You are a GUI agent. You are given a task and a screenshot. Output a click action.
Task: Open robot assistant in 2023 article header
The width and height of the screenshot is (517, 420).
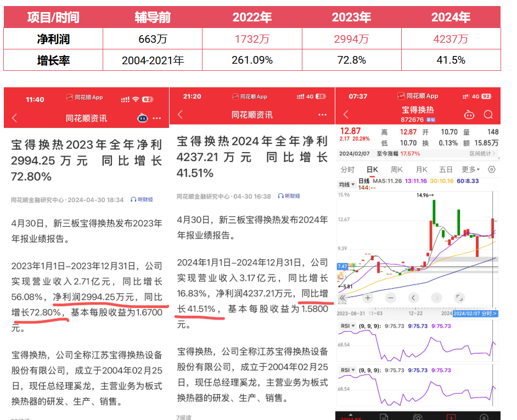point(143,118)
